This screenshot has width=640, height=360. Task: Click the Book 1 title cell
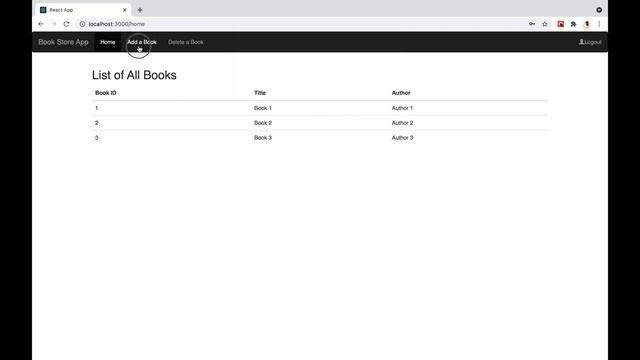click(263, 108)
